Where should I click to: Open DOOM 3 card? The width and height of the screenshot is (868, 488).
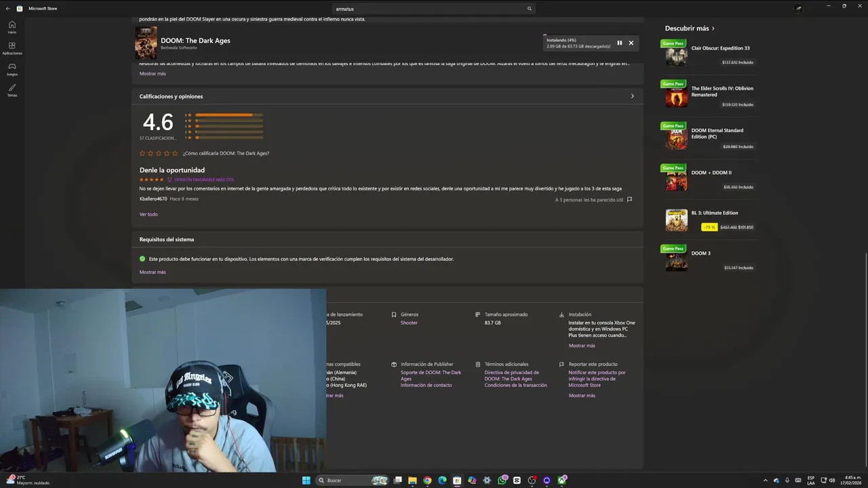coord(709,258)
